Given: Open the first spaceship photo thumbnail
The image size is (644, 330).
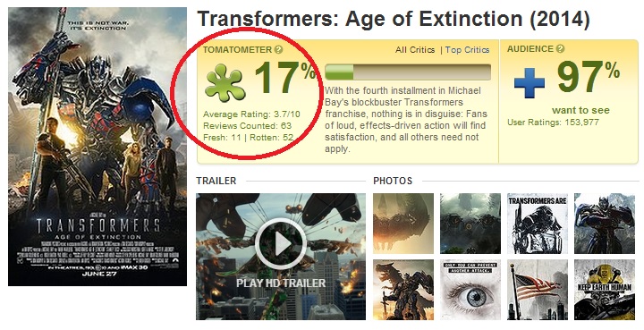Looking at the screenshot, I should click(403, 224).
